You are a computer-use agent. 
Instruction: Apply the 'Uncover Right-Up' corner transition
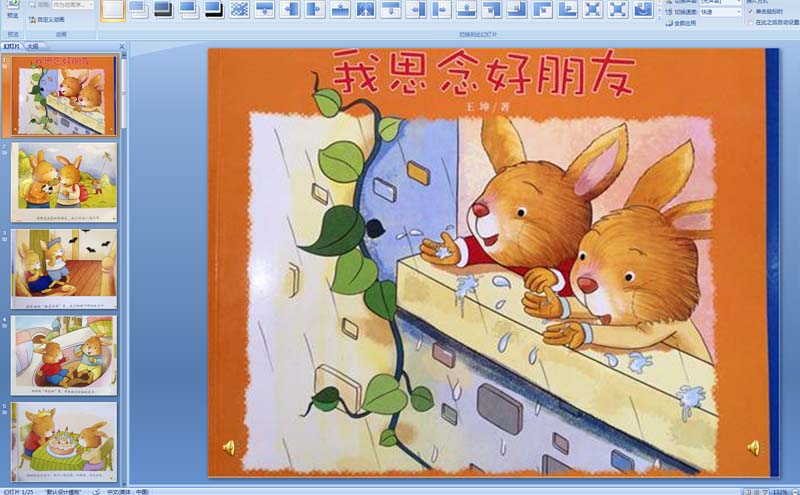pyautogui.click(x=567, y=9)
